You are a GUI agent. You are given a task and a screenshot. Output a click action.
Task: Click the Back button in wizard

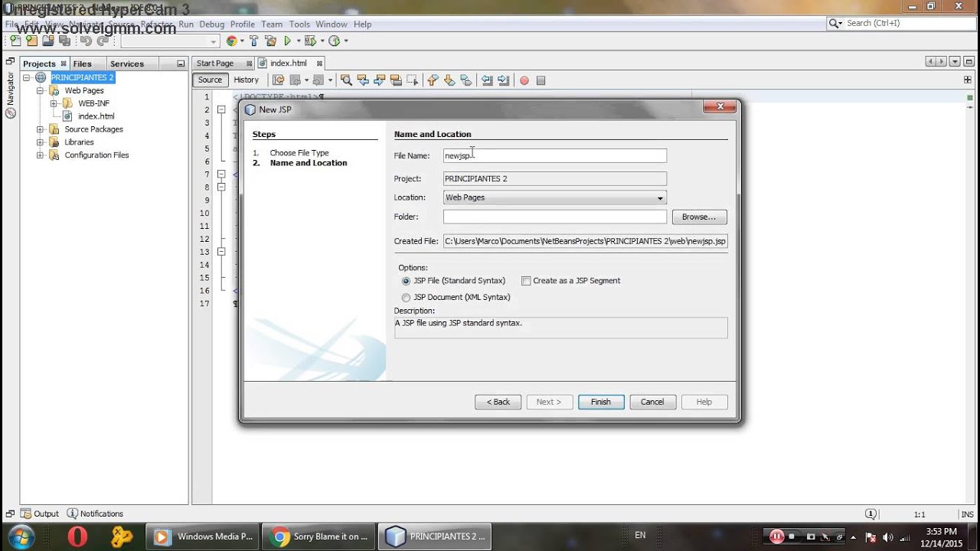(x=498, y=402)
